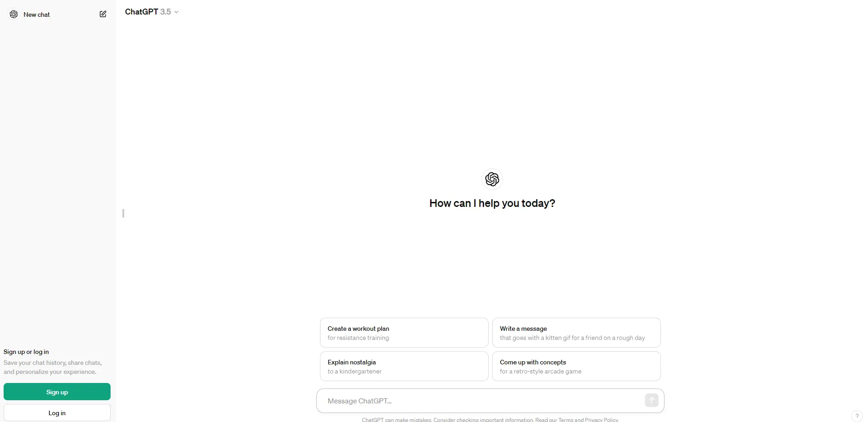The height and width of the screenshot is (422, 868).
Task: Collapse the sidebar using the vertical handle
Action: click(x=123, y=213)
